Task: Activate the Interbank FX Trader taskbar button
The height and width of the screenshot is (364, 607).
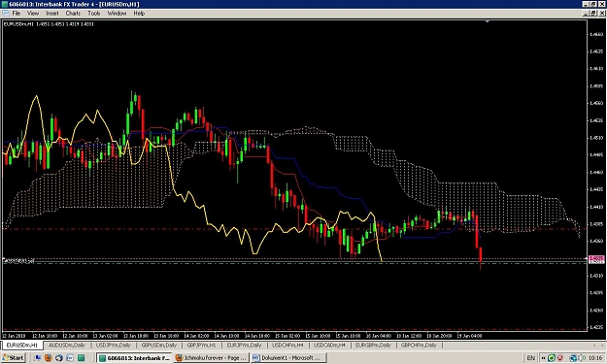Action: click(134, 358)
